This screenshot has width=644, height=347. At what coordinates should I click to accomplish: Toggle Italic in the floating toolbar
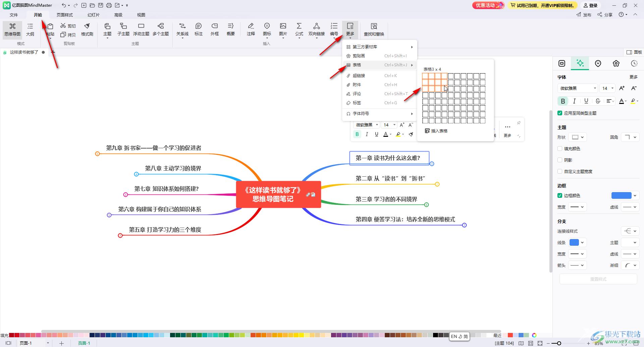[x=367, y=134]
